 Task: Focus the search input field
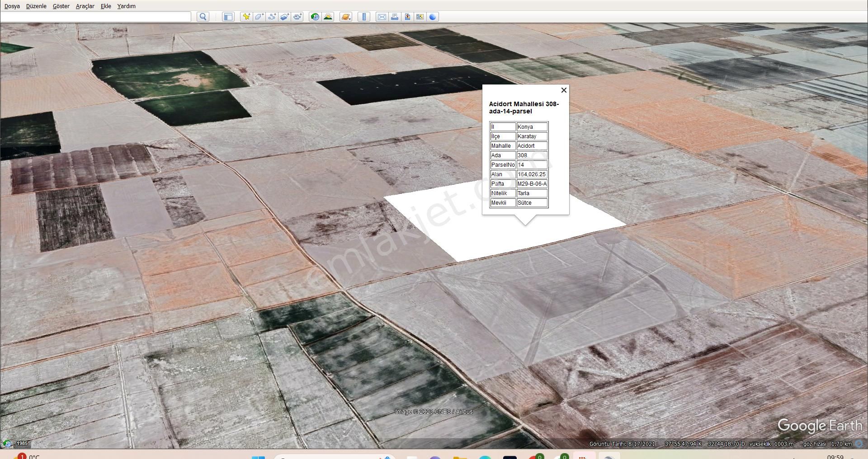(x=96, y=17)
